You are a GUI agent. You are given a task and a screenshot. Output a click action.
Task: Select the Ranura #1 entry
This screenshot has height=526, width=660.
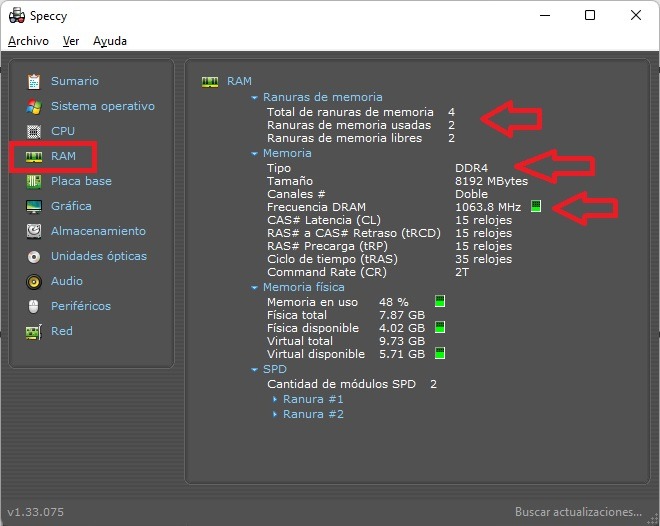tap(313, 399)
